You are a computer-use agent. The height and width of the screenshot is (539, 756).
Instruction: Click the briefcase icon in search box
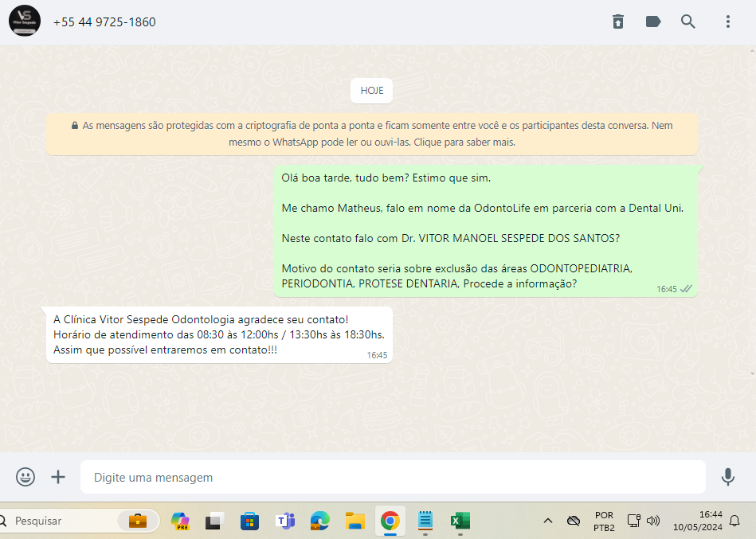coord(138,521)
